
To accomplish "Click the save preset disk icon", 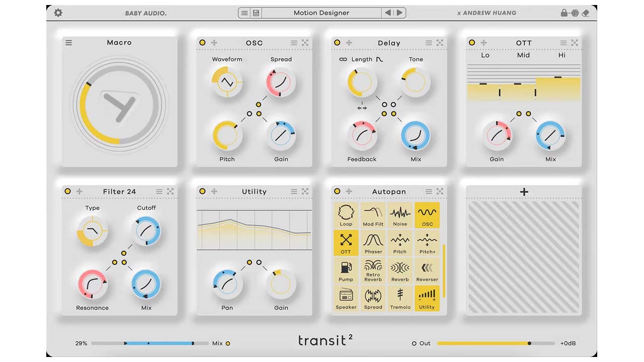I will (256, 13).
